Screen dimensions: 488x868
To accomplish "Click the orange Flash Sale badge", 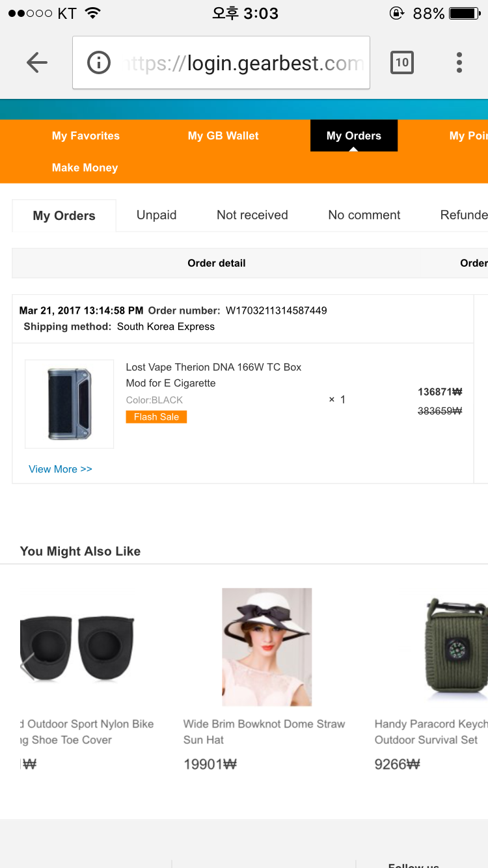I will [156, 417].
